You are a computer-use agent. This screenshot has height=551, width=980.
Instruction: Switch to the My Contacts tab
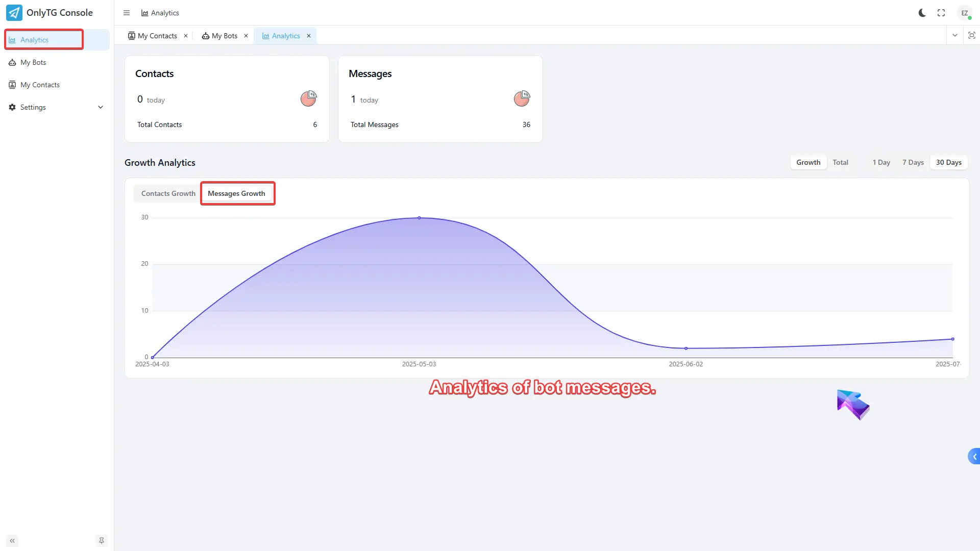coord(153,36)
